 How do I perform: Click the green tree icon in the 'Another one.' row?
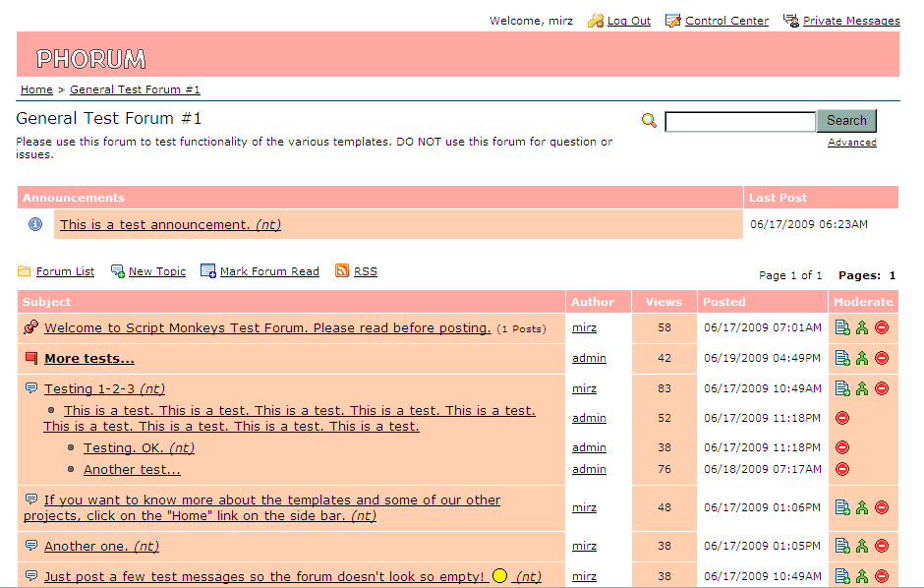coord(862,546)
